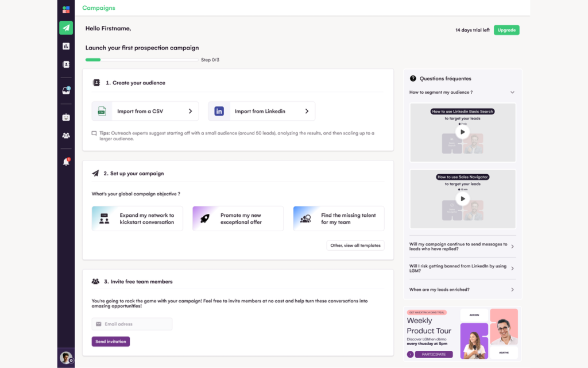The height and width of the screenshot is (368, 588).
Task: Open Campaigns paper plane sidebar icon
Action: coord(66,28)
